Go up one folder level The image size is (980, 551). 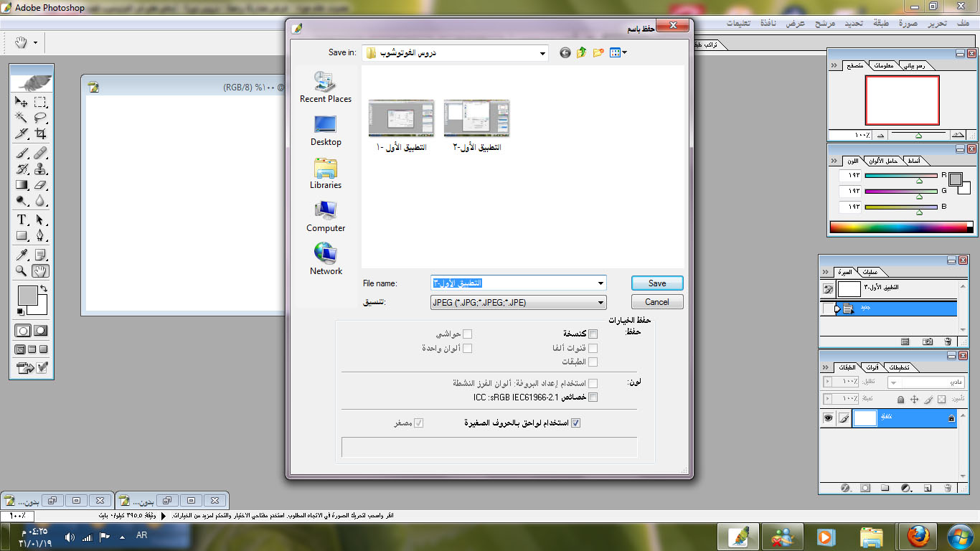coord(581,52)
